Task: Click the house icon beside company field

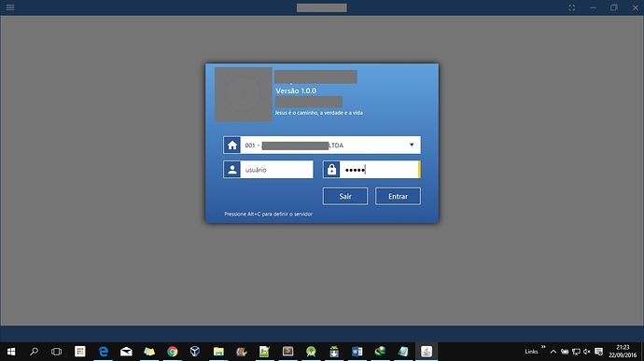Action: coord(232,145)
